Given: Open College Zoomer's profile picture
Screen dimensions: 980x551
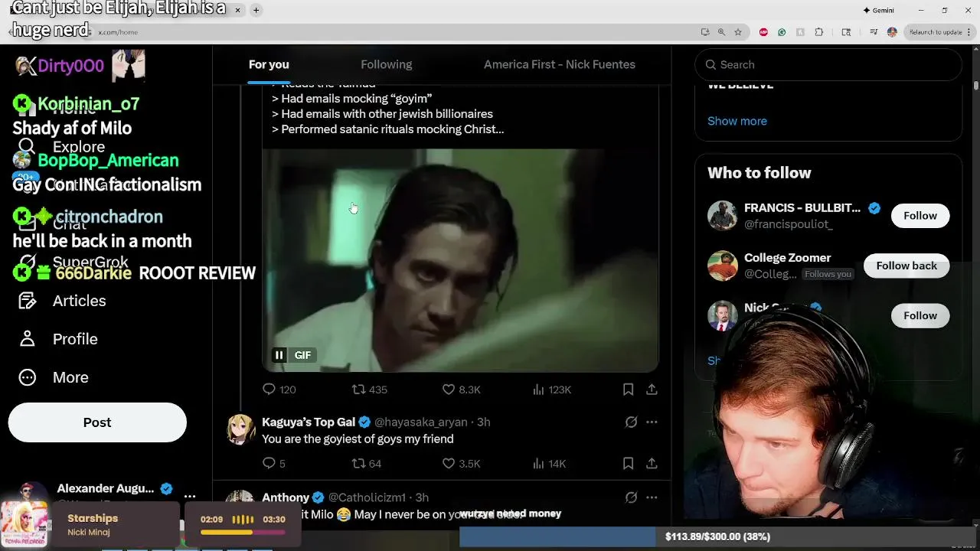Looking at the screenshot, I should click(722, 266).
